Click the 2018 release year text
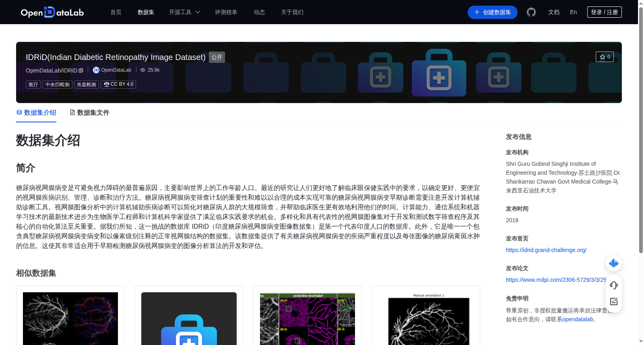The image size is (644, 345). [x=512, y=220]
